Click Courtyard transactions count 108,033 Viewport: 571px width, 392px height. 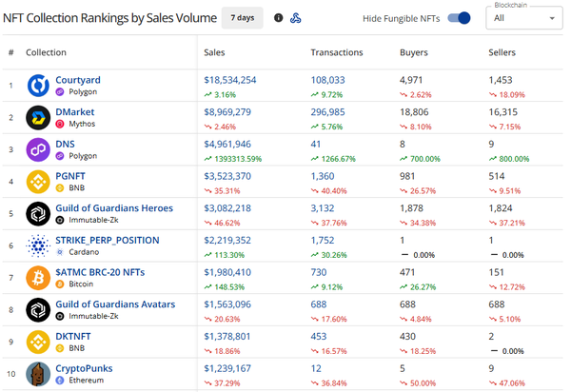point(327,80)
